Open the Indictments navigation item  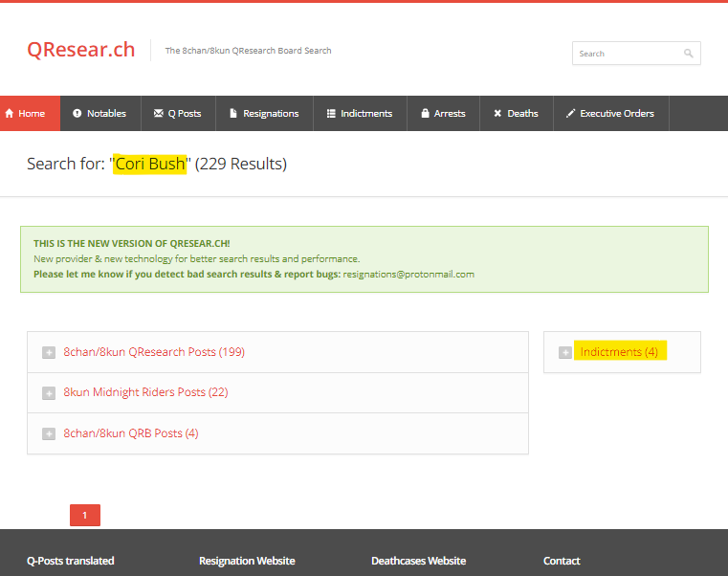pos(361,113)
